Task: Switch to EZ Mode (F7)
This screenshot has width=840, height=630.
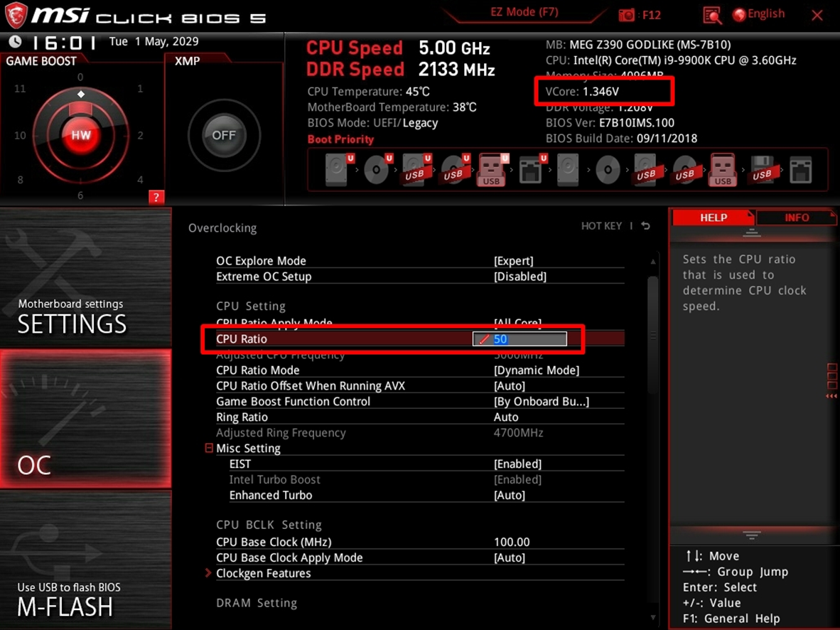Action: click(524, 12)
